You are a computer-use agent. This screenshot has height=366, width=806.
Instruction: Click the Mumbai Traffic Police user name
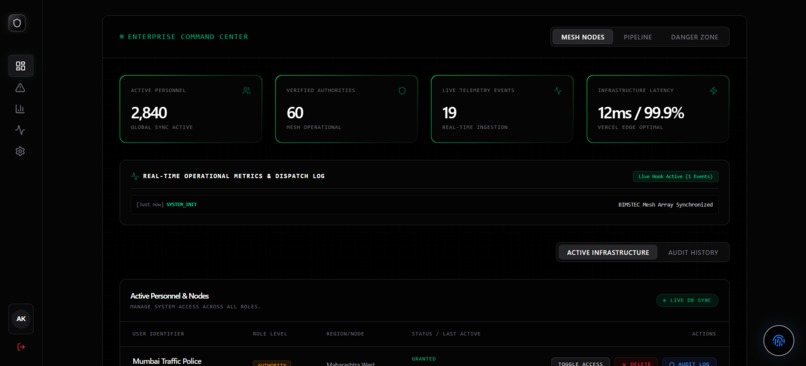[x=167, y=361]
